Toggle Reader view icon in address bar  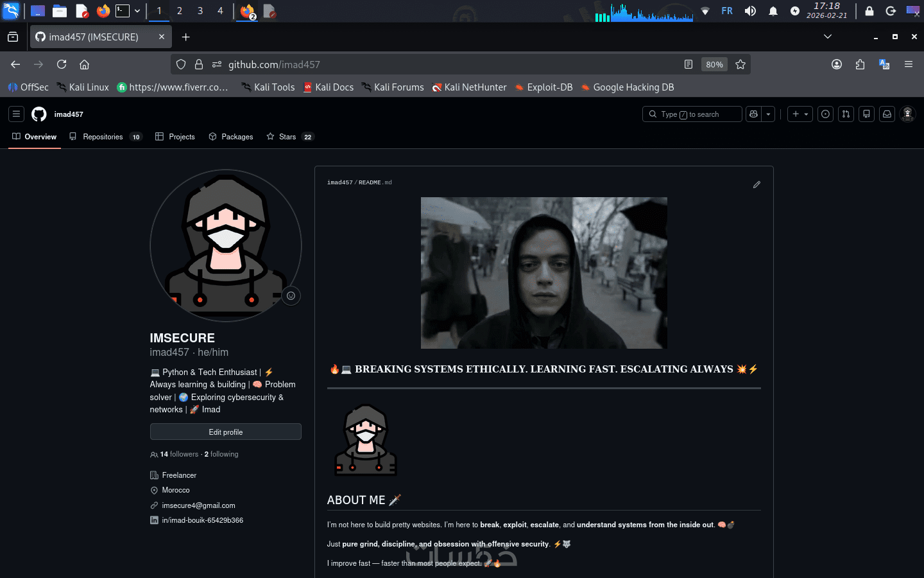(x=689, y=64)
